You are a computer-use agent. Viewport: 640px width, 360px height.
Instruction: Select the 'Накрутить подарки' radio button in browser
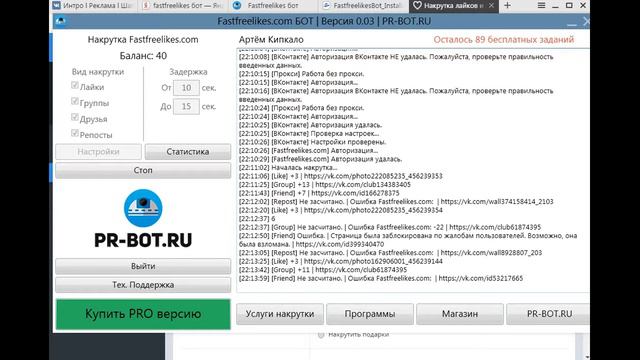point(321,335)
